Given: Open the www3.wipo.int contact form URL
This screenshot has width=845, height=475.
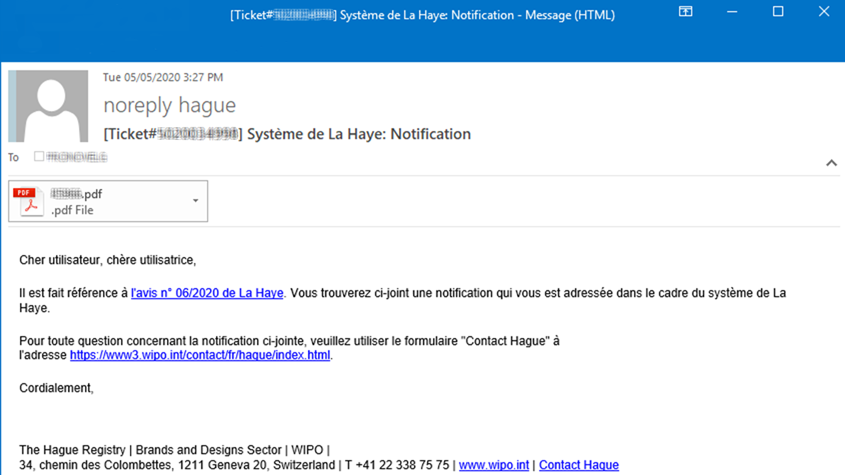Looking at the screenshot, I should coord(199,355).
